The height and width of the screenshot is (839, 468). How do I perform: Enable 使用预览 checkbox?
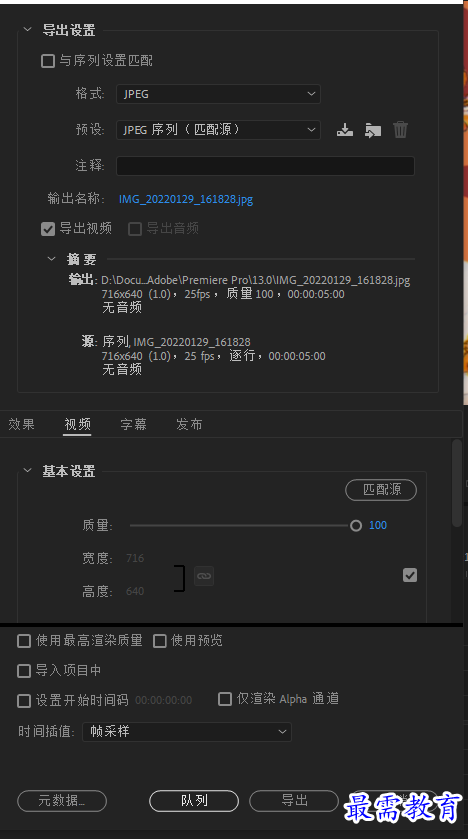coord(160,641)
